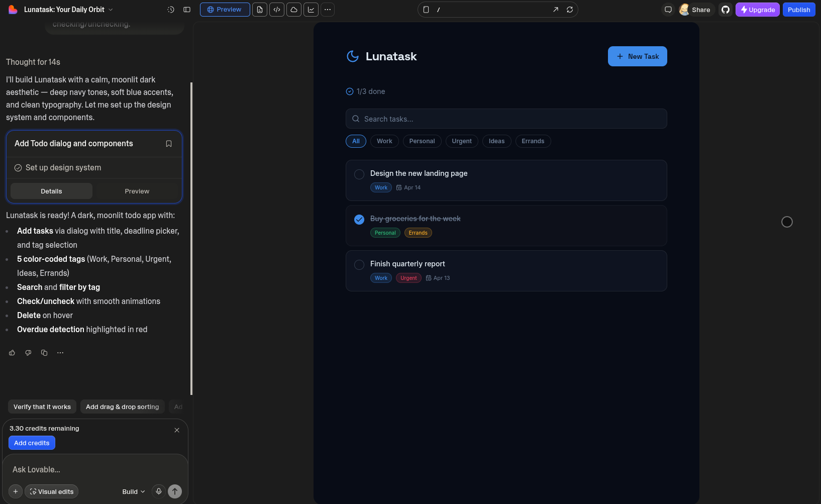
Task: Filter tasks by Personal tag
Action: [x=422, y=141]
